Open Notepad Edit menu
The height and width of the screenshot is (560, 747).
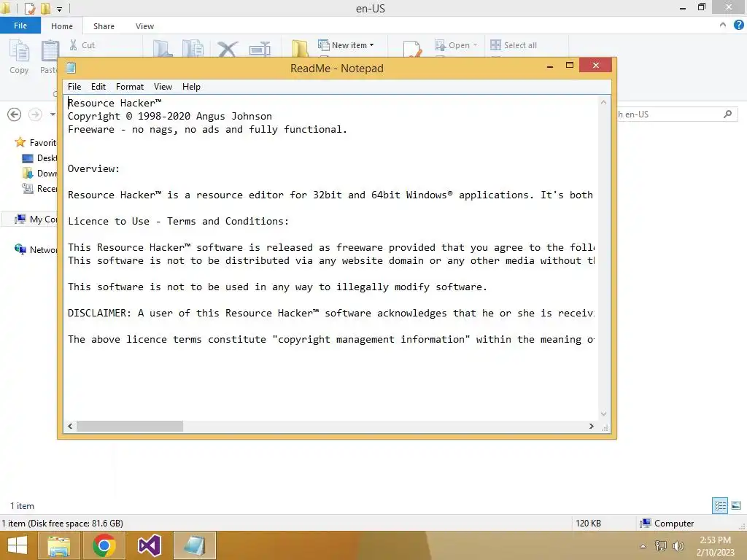pos(98,87)
